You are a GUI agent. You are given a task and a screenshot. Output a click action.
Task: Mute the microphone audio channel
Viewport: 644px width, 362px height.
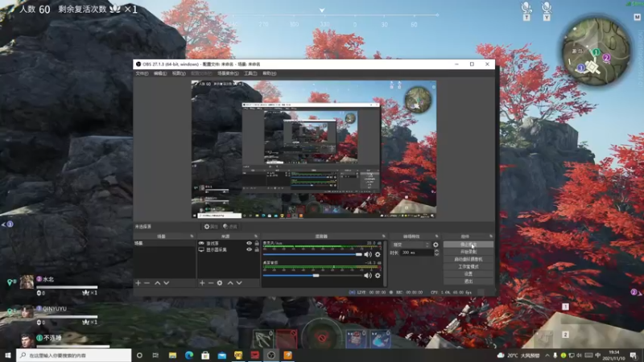click(x=368, y=254)
